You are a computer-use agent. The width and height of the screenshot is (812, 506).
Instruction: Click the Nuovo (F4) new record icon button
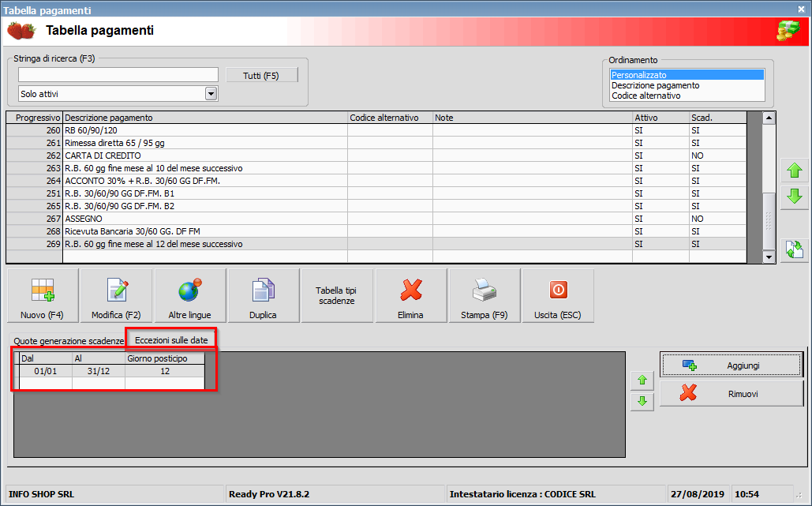click(43, 296)
